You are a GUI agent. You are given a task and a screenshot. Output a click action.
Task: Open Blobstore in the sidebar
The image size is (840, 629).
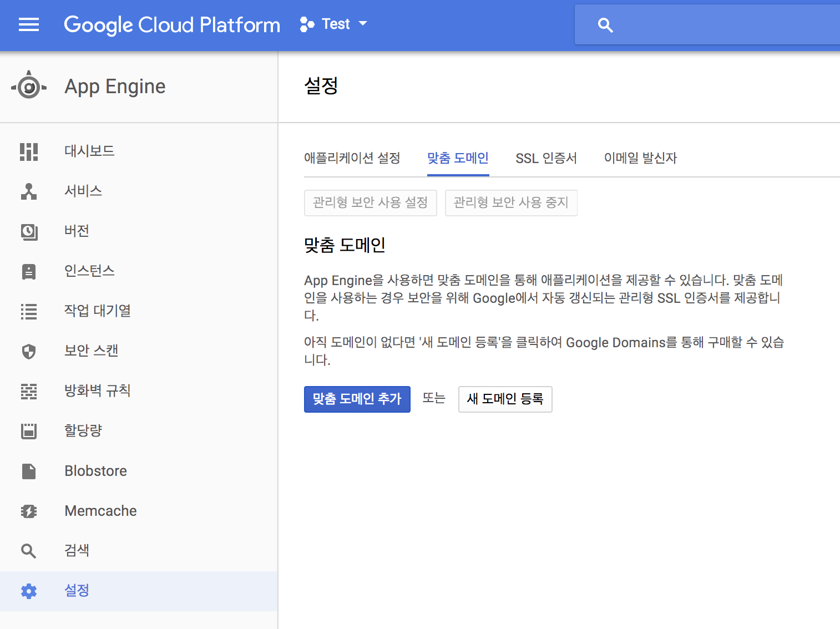(x=139, y=471)
